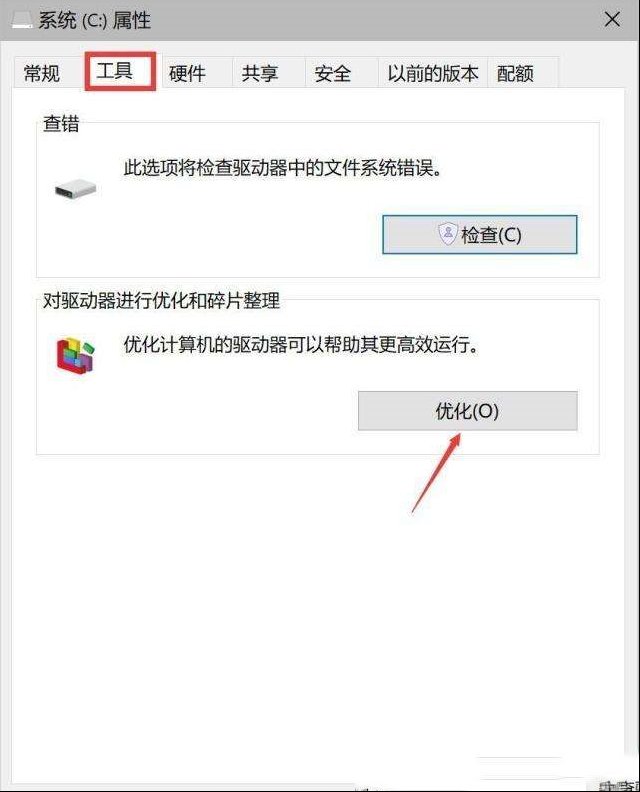Close the 系统 (C:) 属性 dialog

[x=612, y=20]
